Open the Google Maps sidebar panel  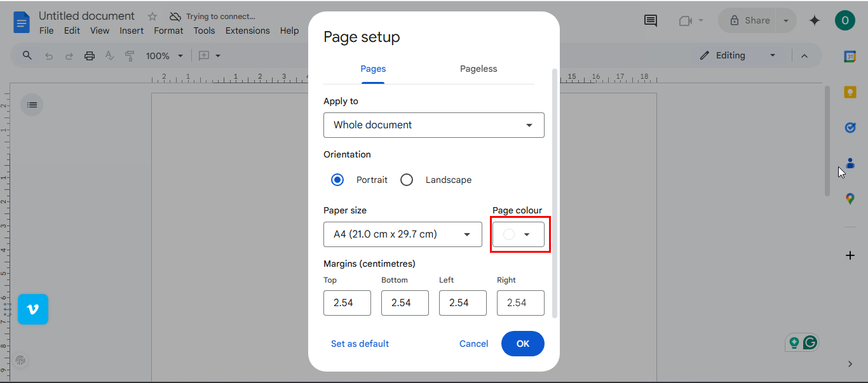coord(850,198)
